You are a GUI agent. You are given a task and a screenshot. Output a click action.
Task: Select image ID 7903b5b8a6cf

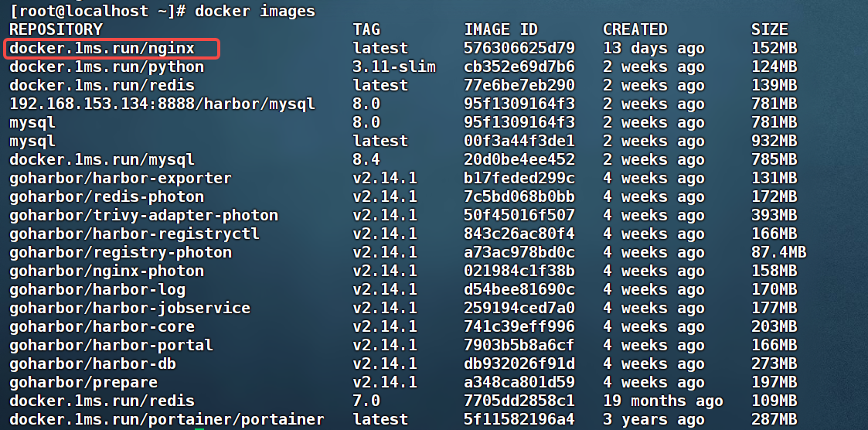coord(519,345)
